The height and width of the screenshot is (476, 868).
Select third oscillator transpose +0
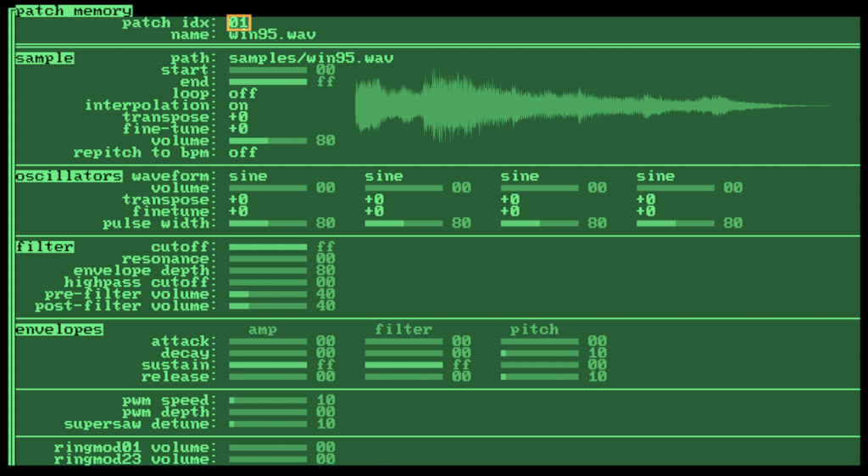[509, 199]
